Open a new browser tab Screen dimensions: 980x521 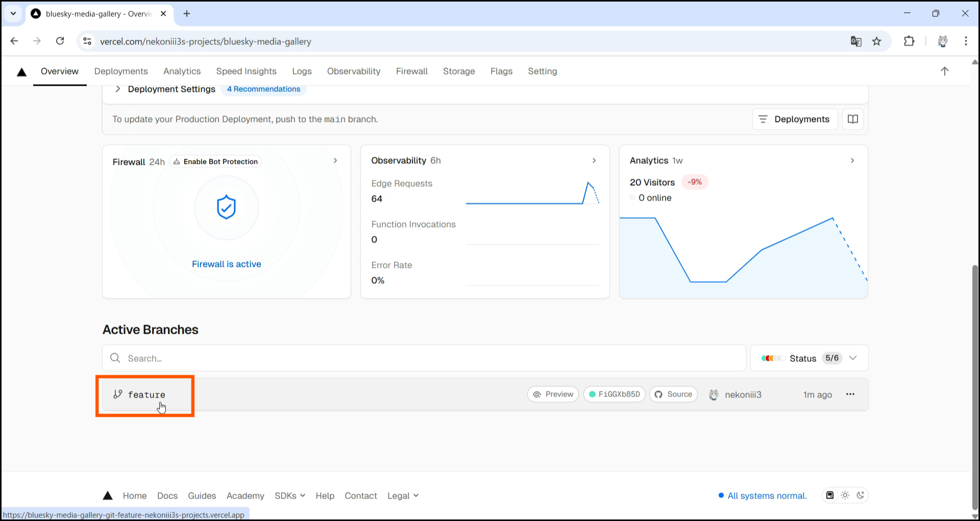click(x=187, y=14)
